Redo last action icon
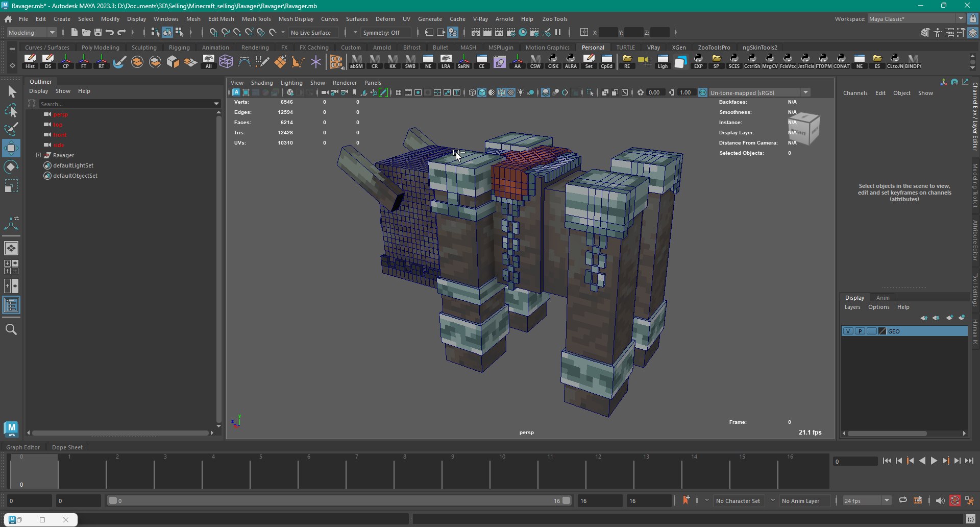Image resolution: width=980 pixels, height=527 pixels. (x=121, y=32)
